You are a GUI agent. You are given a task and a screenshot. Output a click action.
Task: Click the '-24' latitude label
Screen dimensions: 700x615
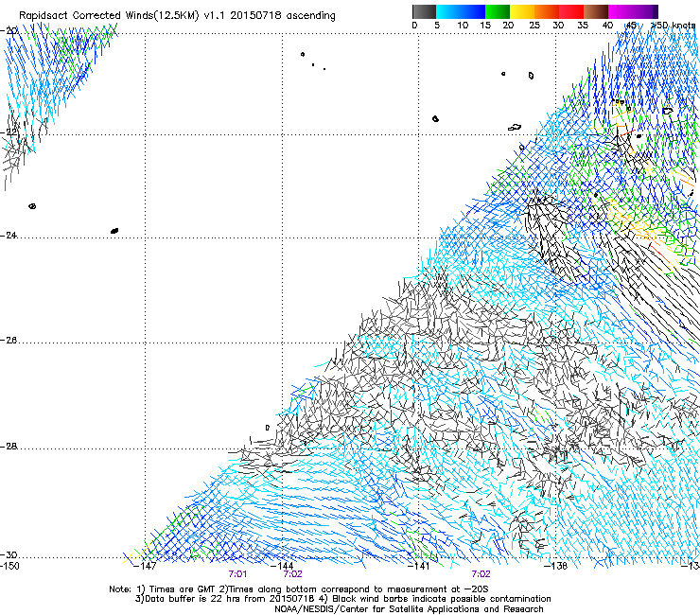(x=9, y=236)
